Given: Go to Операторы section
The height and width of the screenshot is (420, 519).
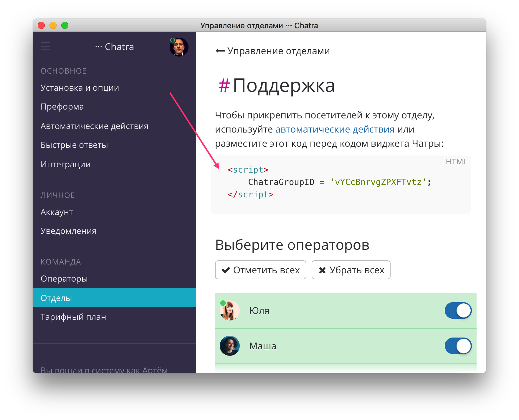Looking at the screenshot, I should 64,279.
